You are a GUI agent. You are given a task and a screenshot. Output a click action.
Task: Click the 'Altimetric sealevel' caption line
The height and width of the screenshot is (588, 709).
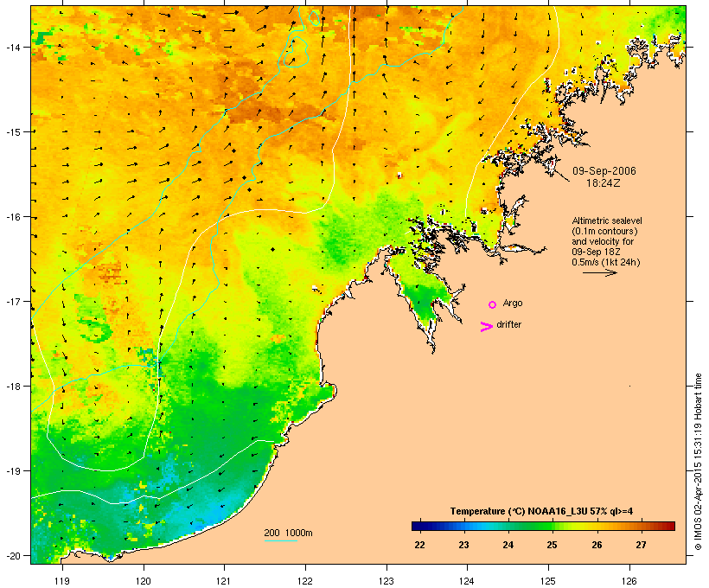click(x=607, y=220)
